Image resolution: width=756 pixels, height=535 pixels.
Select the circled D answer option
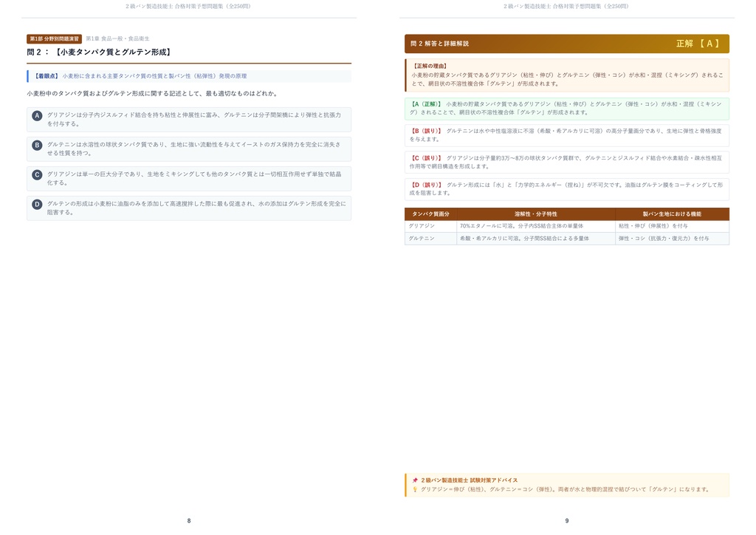(37, 204)
